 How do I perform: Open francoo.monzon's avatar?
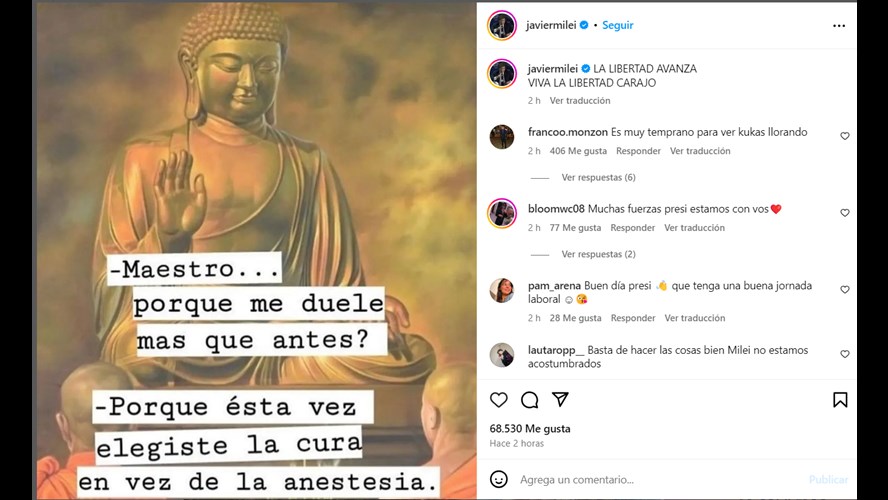click(x=502, y=137)
